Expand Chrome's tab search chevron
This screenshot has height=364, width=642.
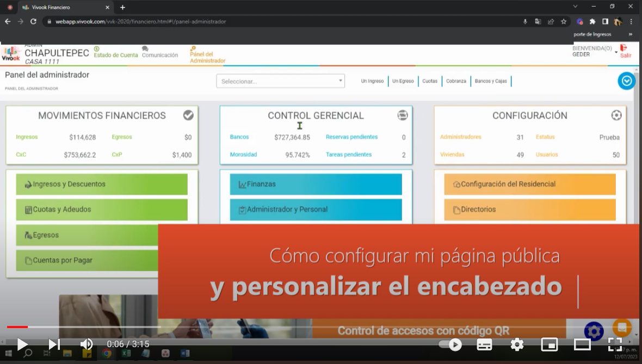click(x=575, y=6)
